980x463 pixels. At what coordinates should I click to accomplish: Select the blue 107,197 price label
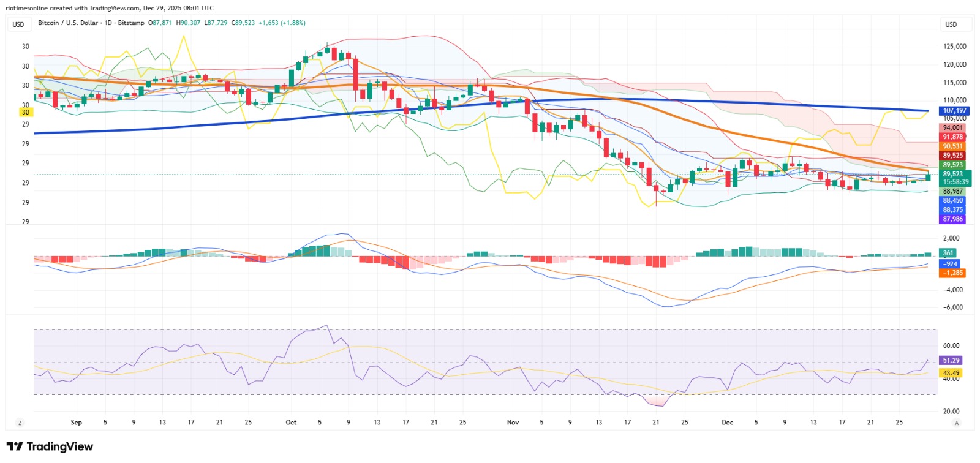pos(954,111)
